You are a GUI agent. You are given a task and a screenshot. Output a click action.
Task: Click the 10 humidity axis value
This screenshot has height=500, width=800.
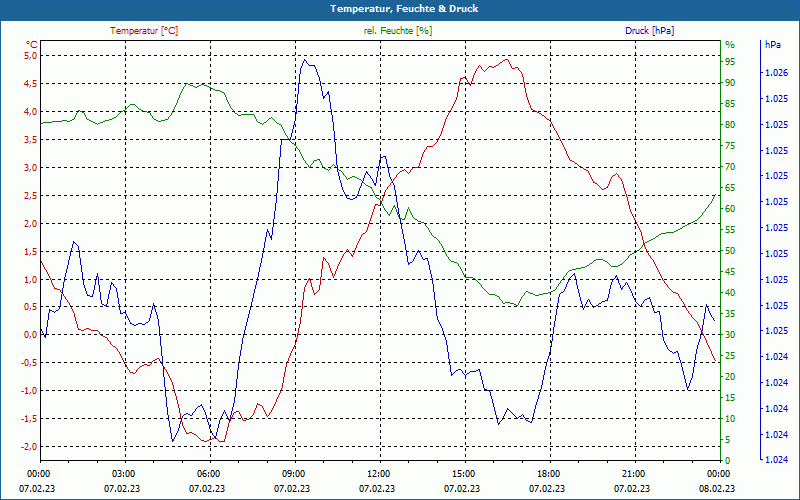click(730, 419)
